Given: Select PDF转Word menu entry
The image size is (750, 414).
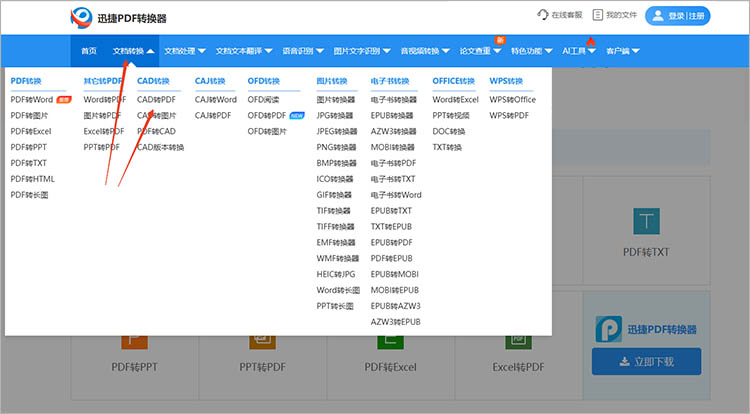Looking at the screenshot, I should 32,99.
